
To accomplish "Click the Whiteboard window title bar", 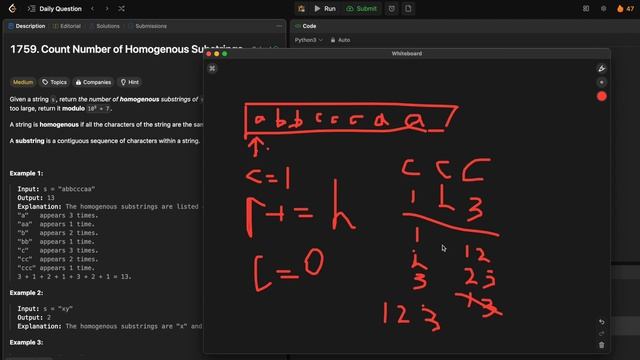I will tap(407, 53).
